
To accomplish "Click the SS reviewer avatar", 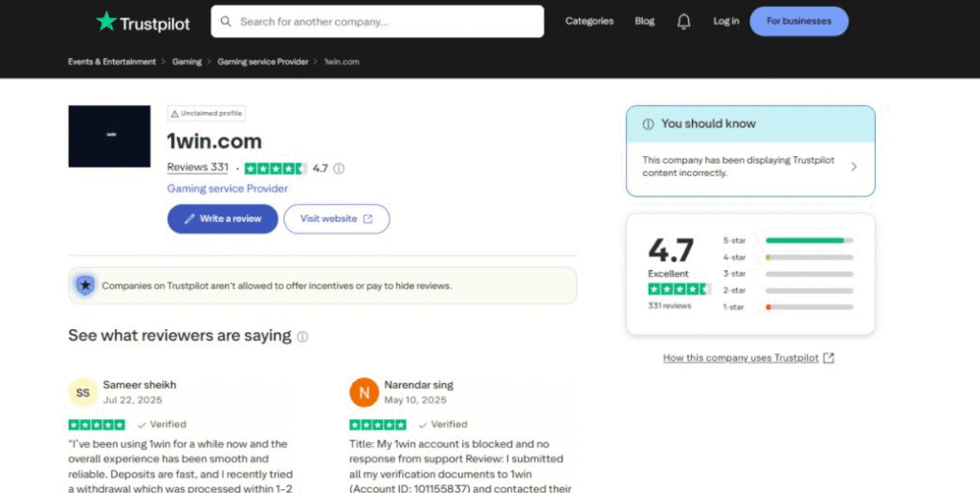I will pos(83,392).
